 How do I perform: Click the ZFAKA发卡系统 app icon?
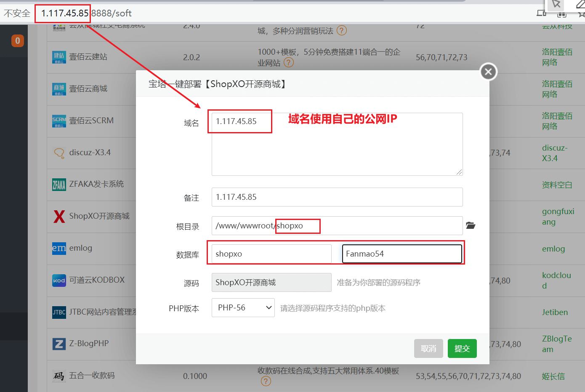[x=59, y=184]
